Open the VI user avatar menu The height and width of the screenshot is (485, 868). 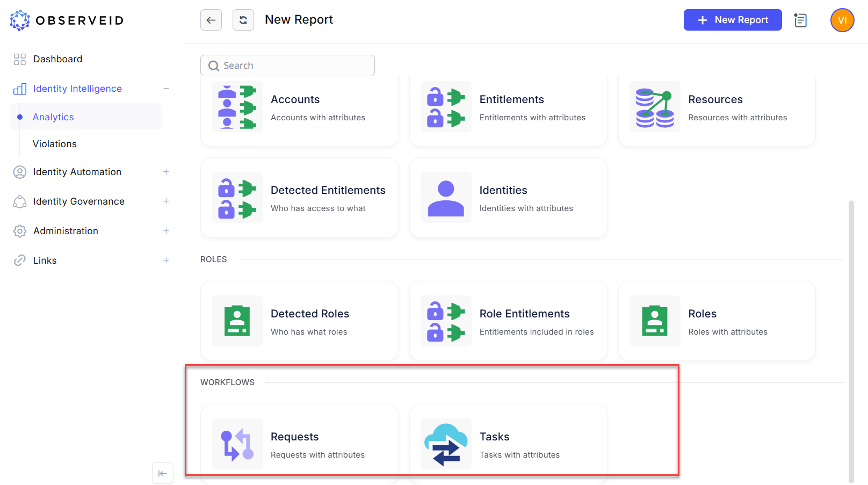[842, 20]
